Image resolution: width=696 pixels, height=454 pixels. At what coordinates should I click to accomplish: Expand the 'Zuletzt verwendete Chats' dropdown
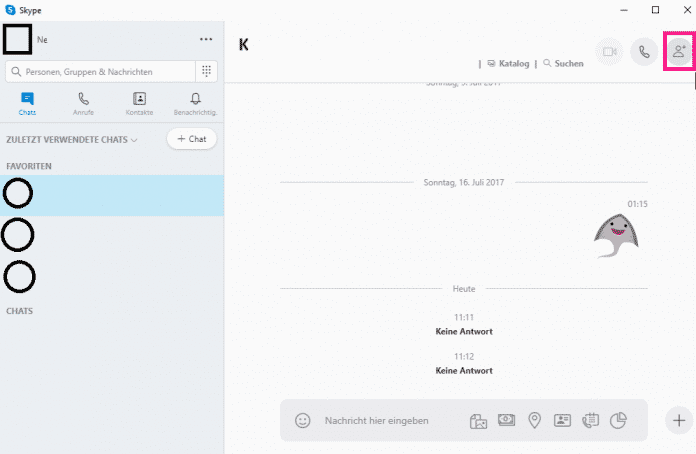[x=134, y=140]
